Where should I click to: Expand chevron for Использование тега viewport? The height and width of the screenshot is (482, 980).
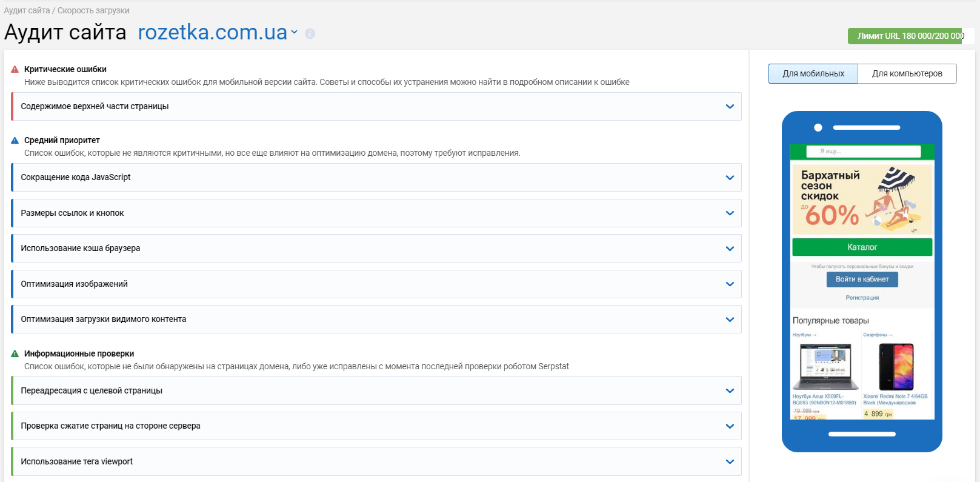730,462
